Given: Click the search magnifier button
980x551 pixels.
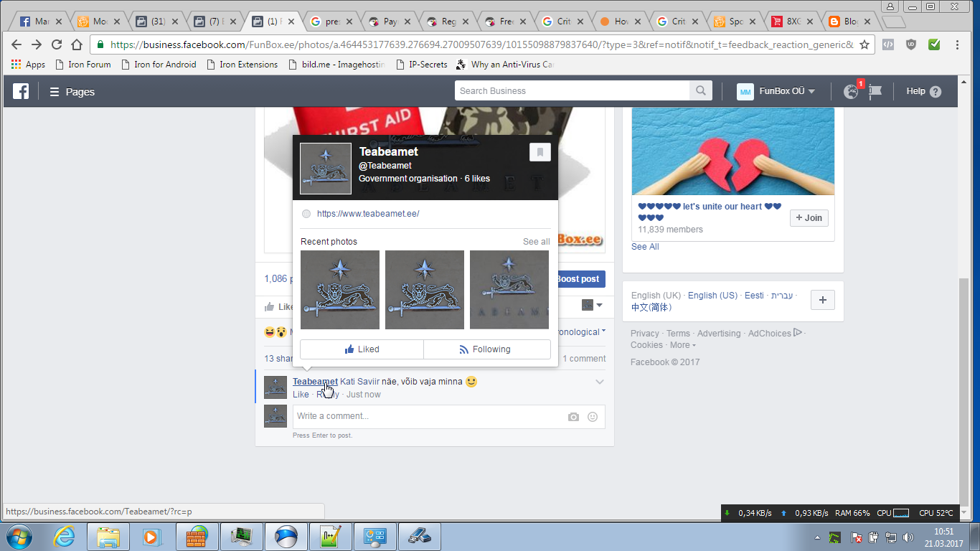Looking at the screenshot, I should click(699, 91).
